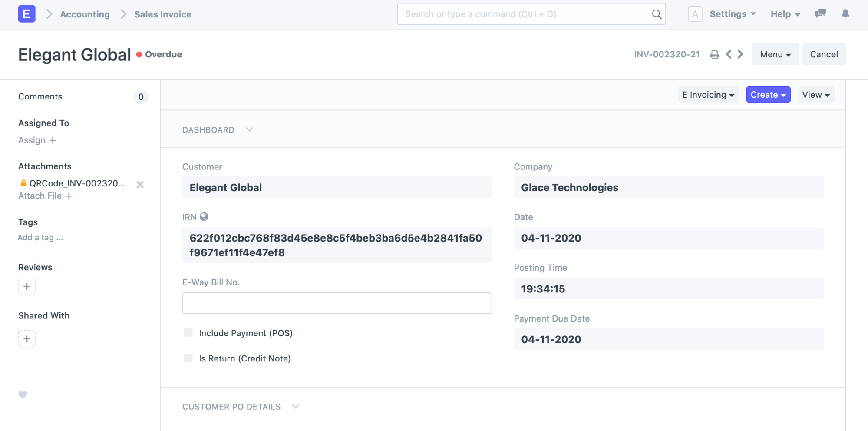868x431 pixels.
Task: Remove the QRCode attachment with X icon
Action: 140,184
